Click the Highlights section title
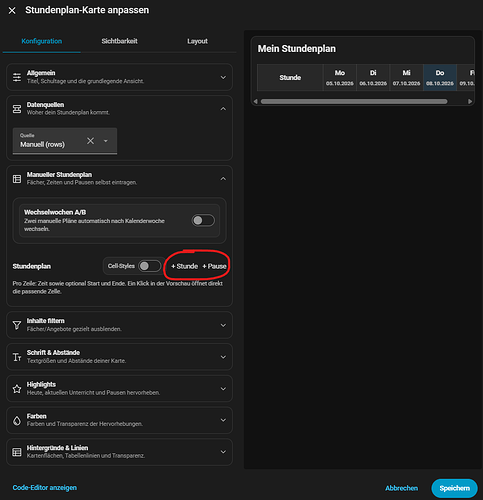The width and height of the screenshot is (483, 500). point(41,384)
